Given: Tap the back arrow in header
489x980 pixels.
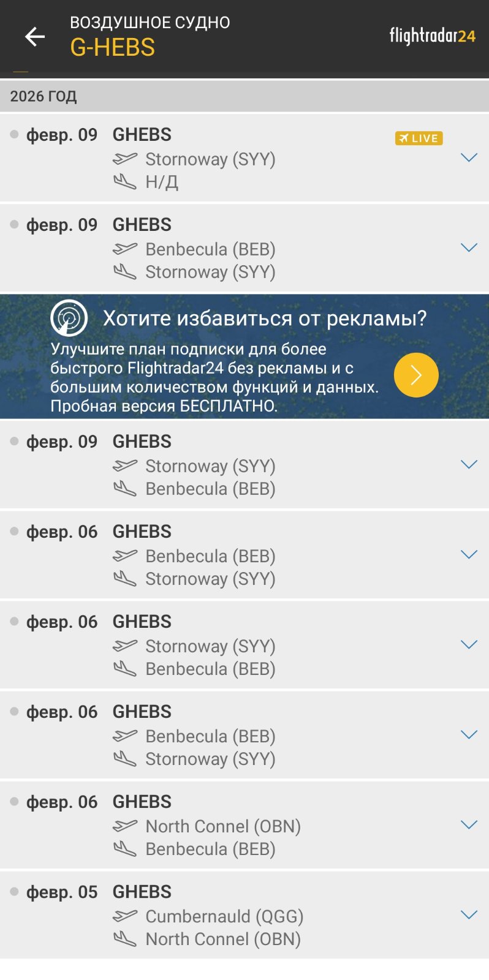Looking at the screenshot, I should coord(35,37).
